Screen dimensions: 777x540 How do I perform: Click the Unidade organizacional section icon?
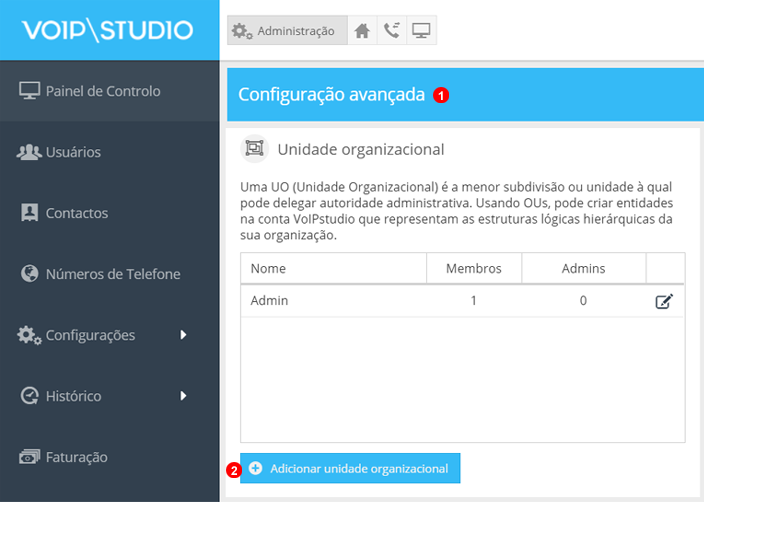255,149
